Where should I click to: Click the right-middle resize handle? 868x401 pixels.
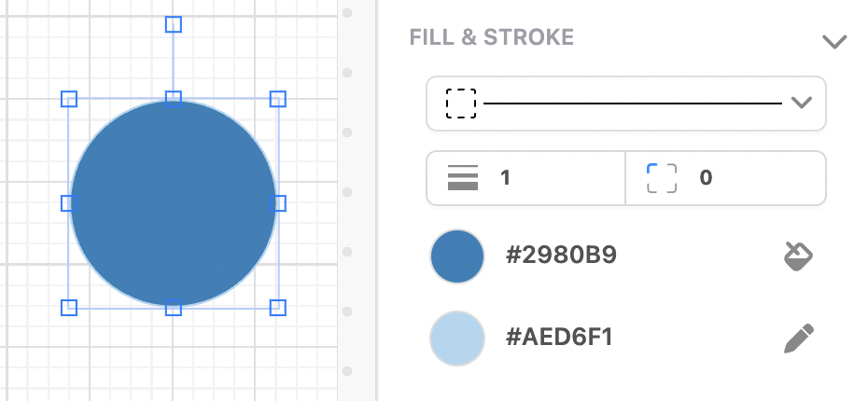(x=277, y=203)
